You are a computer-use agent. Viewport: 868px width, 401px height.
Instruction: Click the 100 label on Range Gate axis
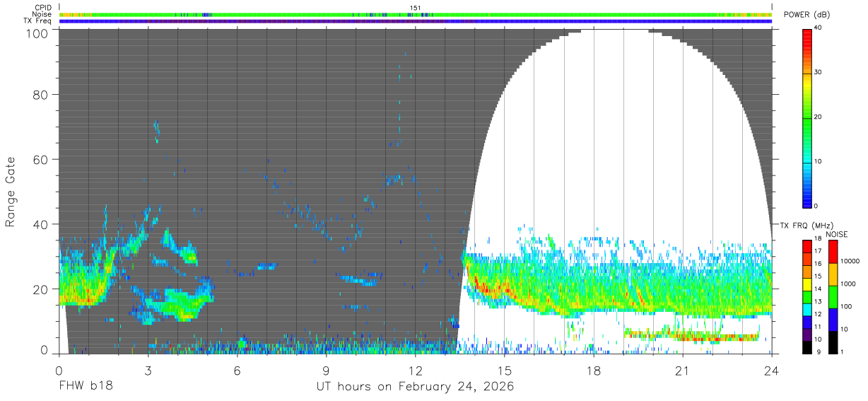click(x=38, y=33)
